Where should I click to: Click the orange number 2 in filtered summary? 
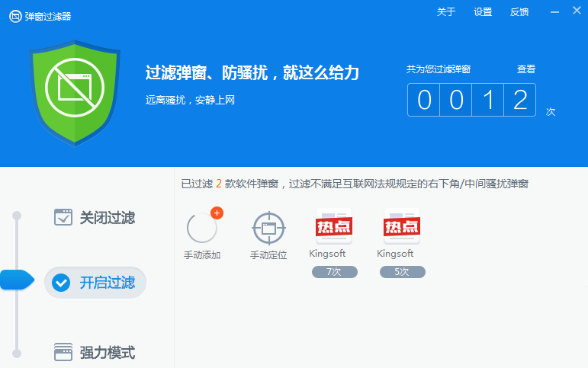point(219,184)
